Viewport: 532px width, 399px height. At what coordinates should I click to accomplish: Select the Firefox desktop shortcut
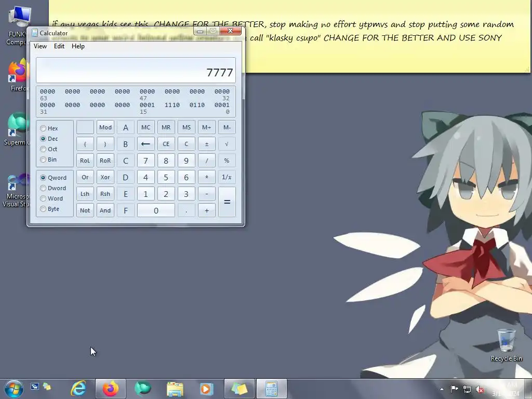click(x=17, y=75)
